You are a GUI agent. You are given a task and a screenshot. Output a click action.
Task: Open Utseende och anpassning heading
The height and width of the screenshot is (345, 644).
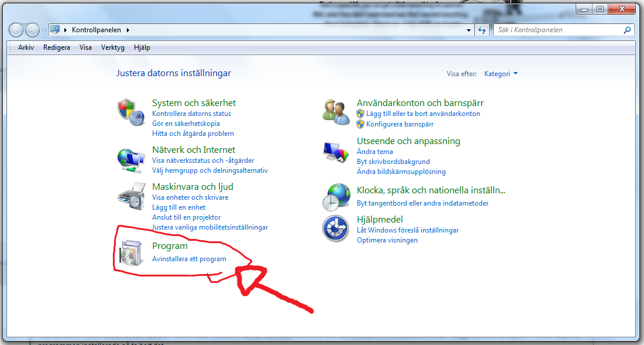408,141
